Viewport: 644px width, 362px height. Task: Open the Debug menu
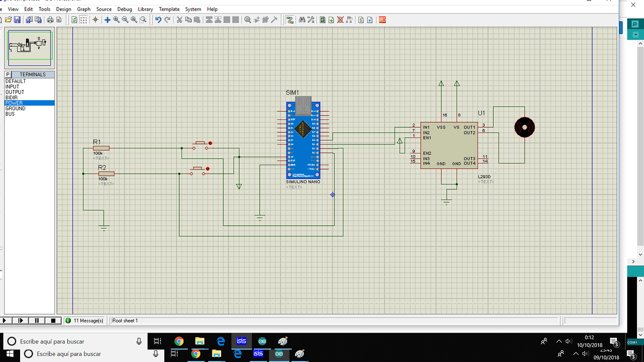coord(125,9)
